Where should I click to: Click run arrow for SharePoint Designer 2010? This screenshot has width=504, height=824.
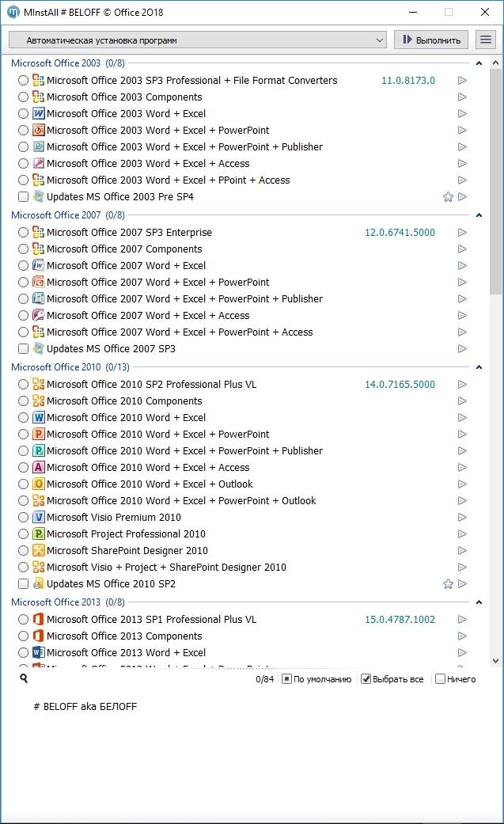pyautogui.click(x=462, y=551)
